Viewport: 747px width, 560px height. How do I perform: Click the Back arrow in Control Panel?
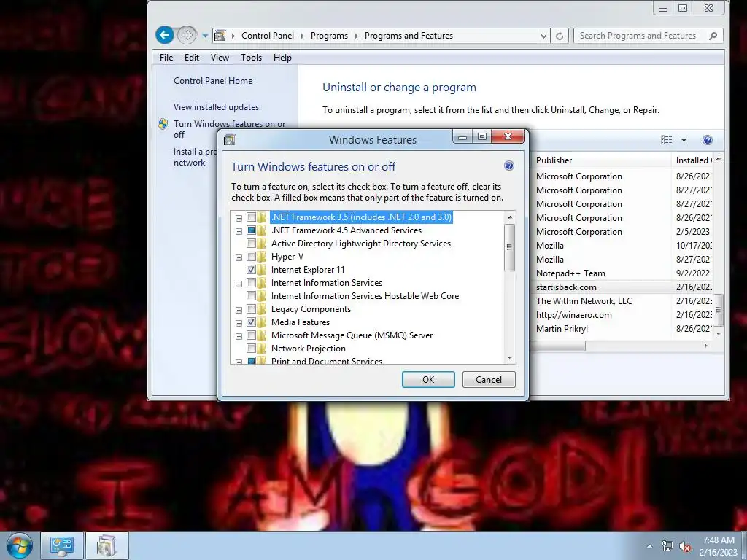pos(165,35)
